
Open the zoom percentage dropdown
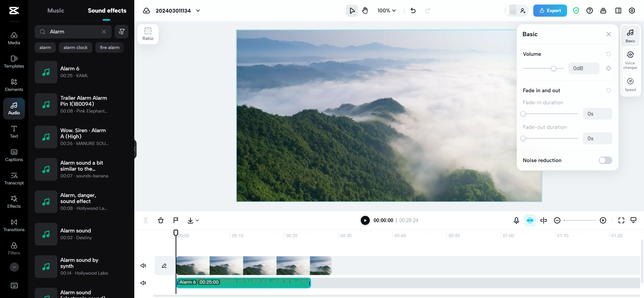point(386,11)
